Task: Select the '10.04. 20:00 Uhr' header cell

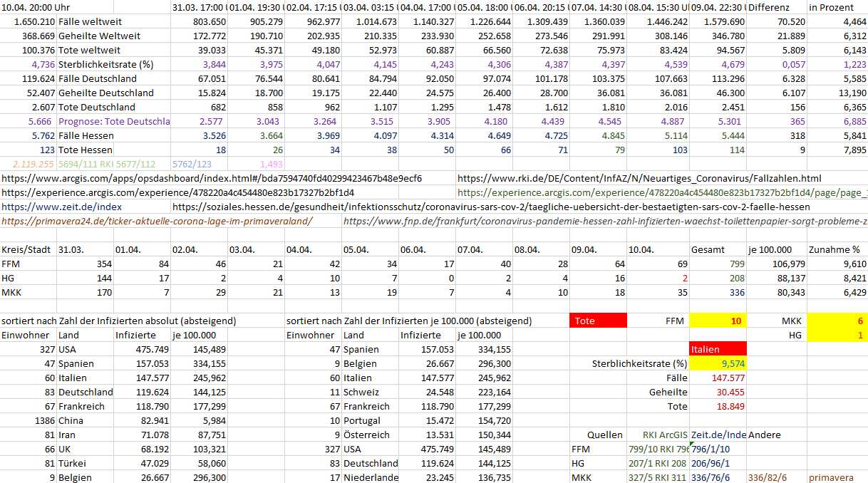Action: tap(36, 7)
